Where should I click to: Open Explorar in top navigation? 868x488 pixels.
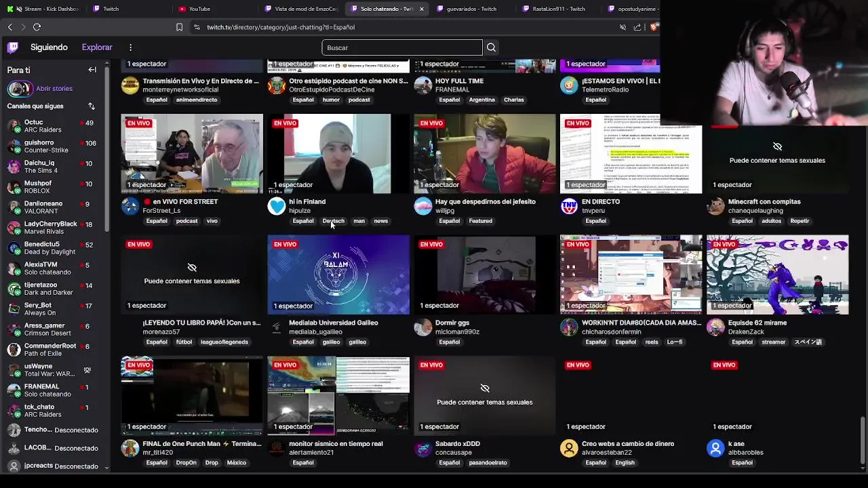(x=97, y=47)
